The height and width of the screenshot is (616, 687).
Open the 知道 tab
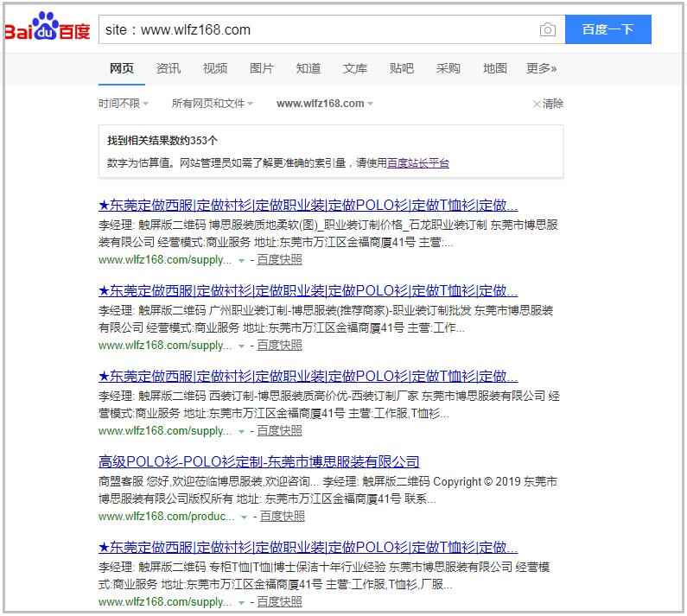point(309,68)
